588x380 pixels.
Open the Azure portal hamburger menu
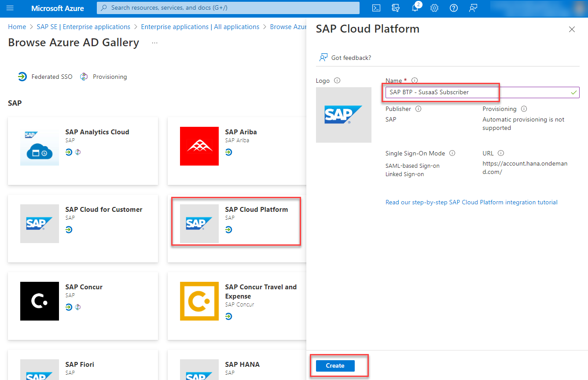(10, 8)
